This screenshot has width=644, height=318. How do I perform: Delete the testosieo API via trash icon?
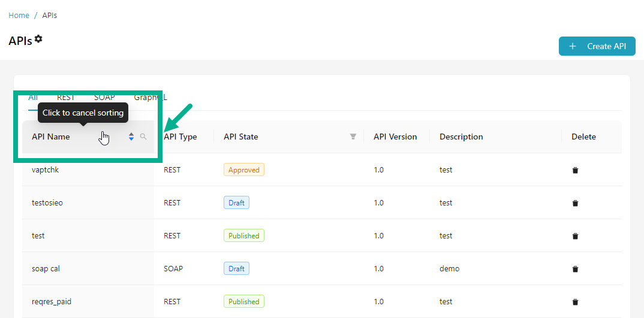click(575, 203)
